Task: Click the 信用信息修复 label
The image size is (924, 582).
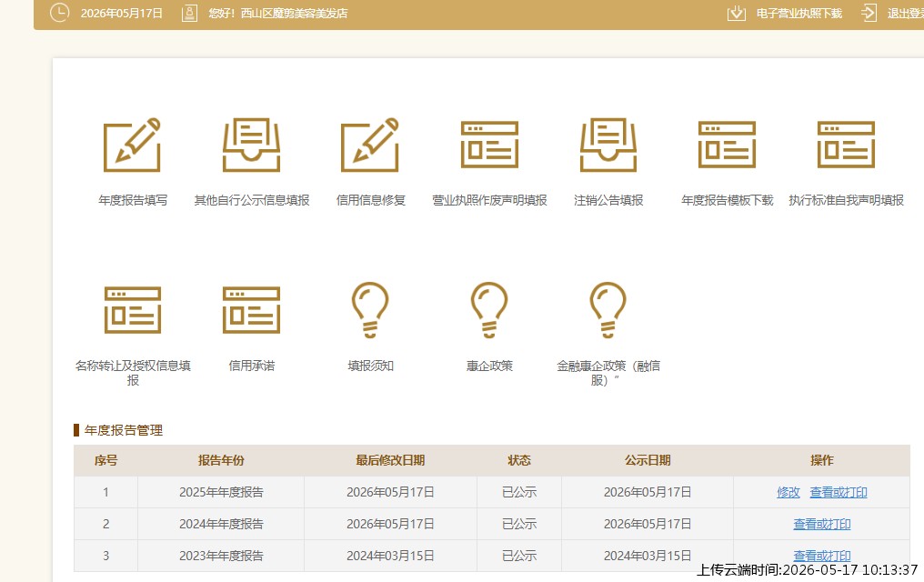Action: click(371, 200)
